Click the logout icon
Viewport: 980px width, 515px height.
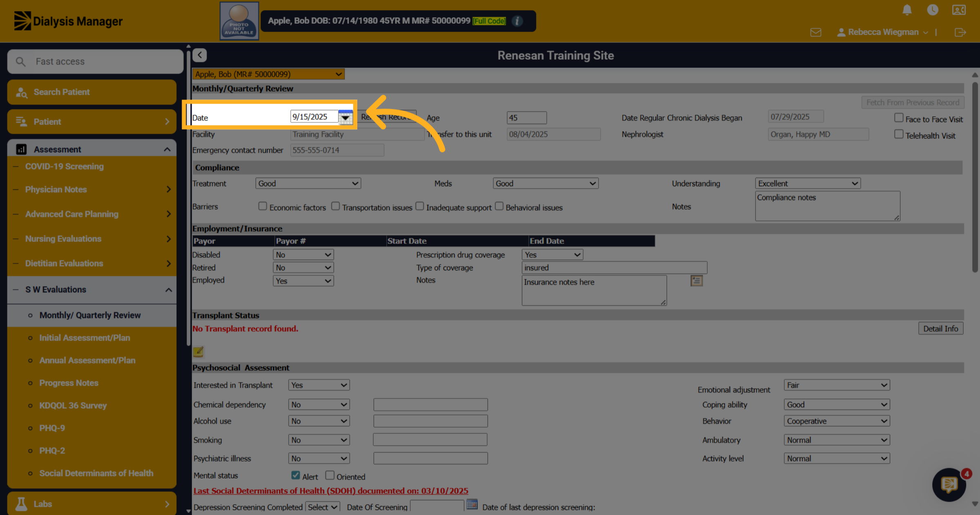(x=960, y=32)
